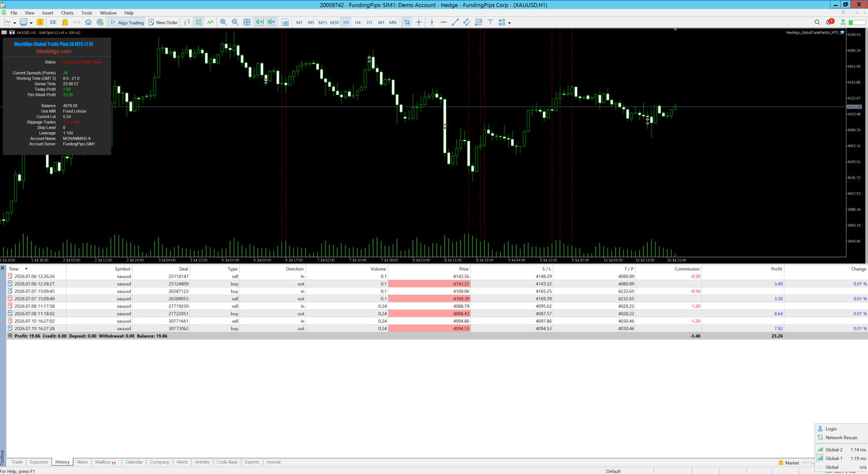Image resolution: width=868 pixels, height=474 pixels.
Task: Select the MN monthly timeframe
Action: click(x=393, y=22)
